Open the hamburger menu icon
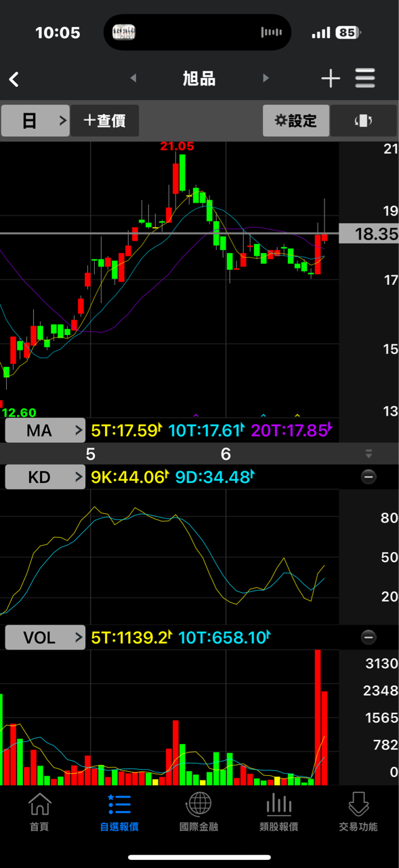 pyautogui.click(x=365, y=79)
